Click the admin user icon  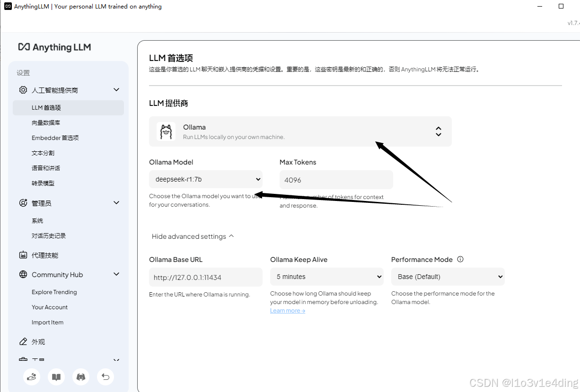[23, 203]
